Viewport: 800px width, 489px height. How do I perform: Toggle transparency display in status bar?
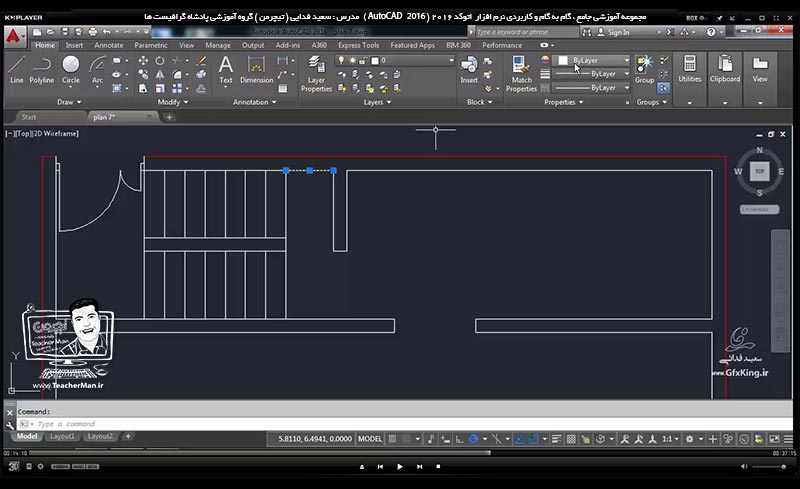(571, 438)
